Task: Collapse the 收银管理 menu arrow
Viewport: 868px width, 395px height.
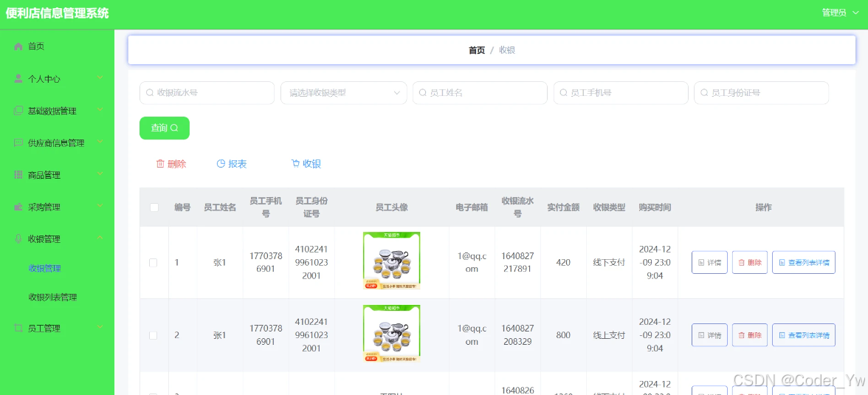Action: (100, 238)
